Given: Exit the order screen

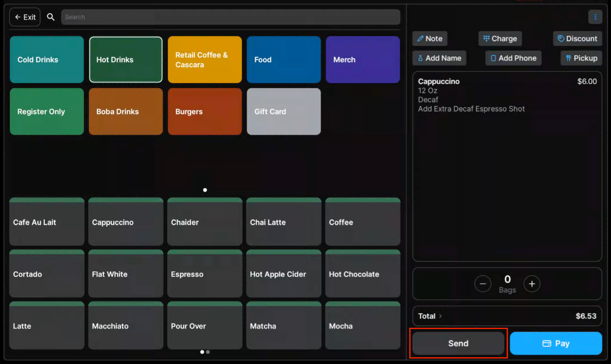Looking at the screenshot, I should point(25,17).
